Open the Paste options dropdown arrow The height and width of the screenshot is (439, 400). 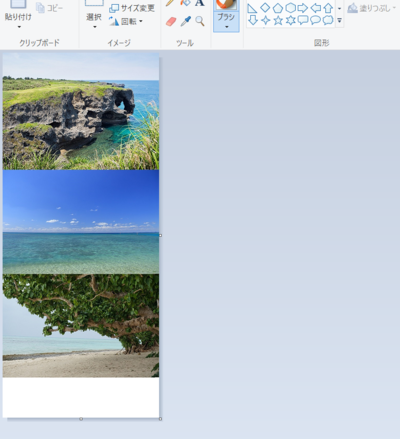coord(19,27)
